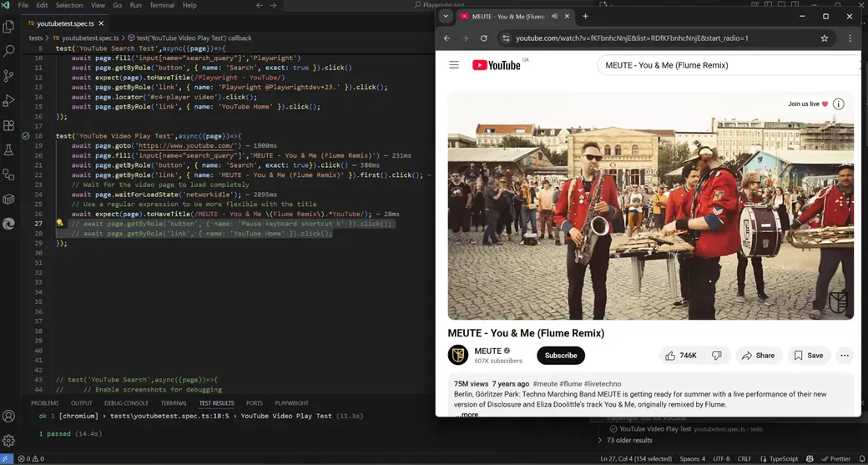Viewport: 868px width, 465px height.
Task: Dislike the MEUTE video
Action: 717,356
